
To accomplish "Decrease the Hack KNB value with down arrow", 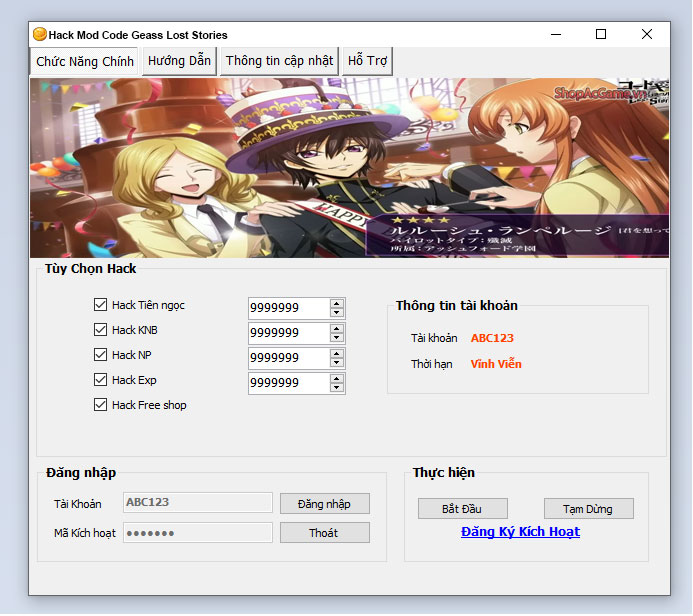I will [x=337, y=338].
